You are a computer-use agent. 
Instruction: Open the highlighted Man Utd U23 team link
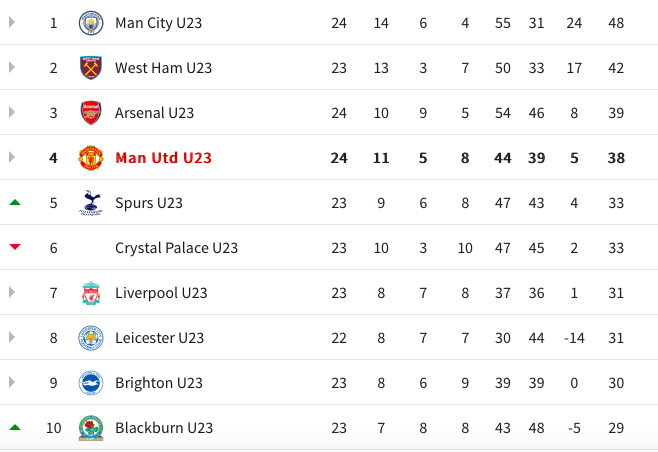[x=163, y=158]
